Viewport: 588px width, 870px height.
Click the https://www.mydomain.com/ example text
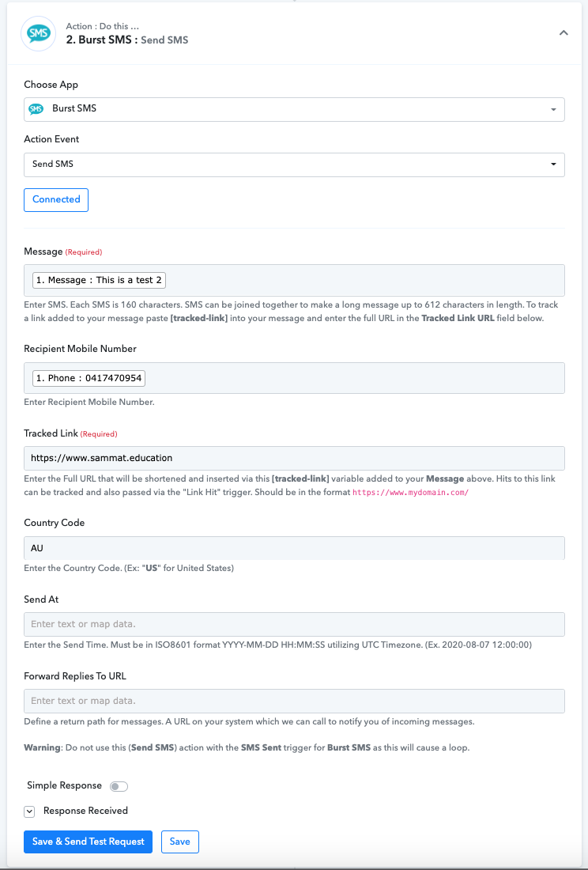pos(411,492)
